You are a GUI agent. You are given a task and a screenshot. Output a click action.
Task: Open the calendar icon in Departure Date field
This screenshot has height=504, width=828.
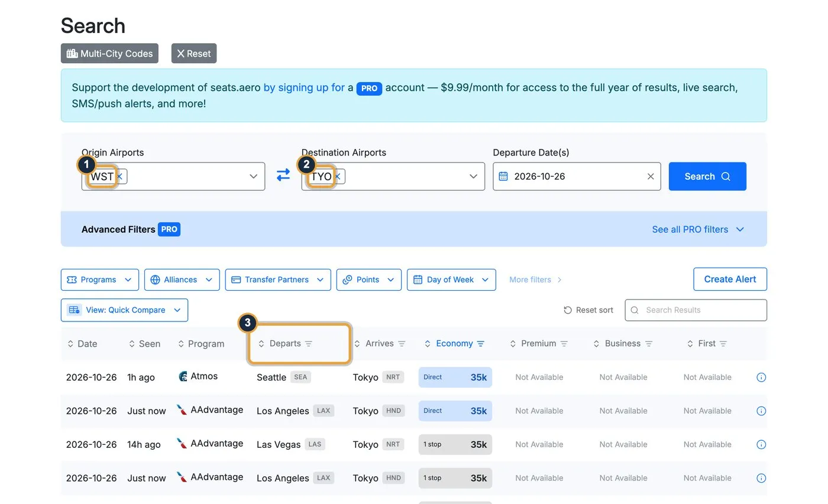point(503,176)
